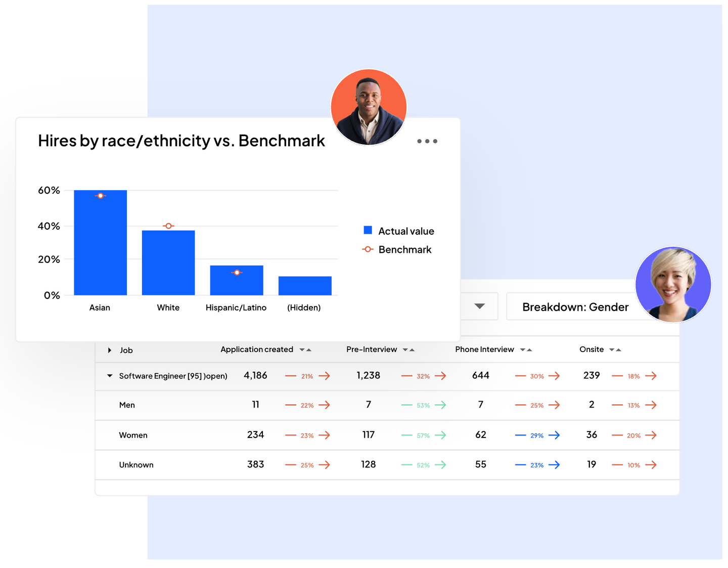Toggle the Actual value legend swatch
The width and height of the screenshot is (728, 568).
click(x=368, y=230)
